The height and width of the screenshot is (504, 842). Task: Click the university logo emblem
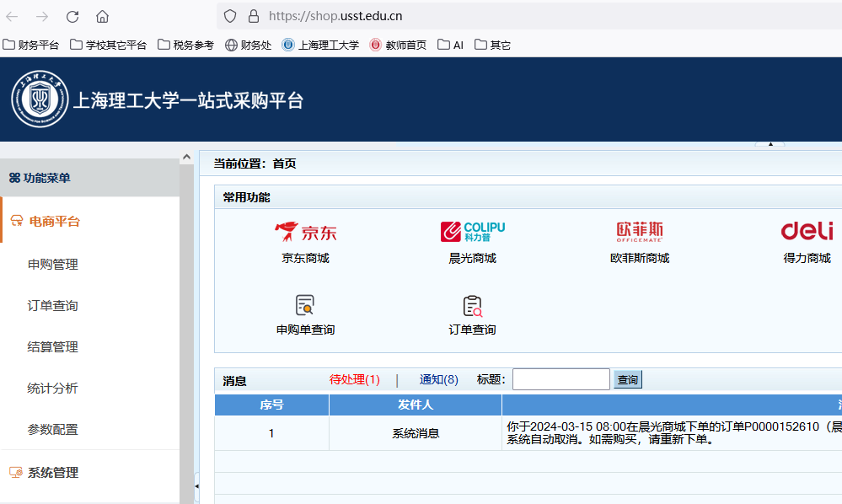click(x=39, y=99)
